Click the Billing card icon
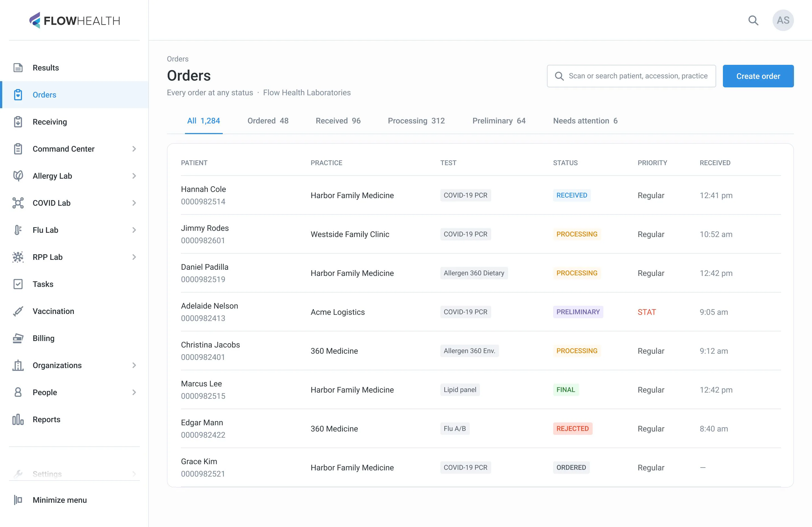The height and width of the screenshot is (527, 812). click(x=18, y=338)
